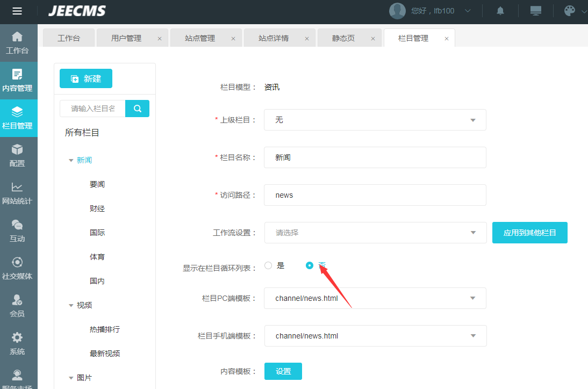Select 国际 in the column tree

(97, 233)
